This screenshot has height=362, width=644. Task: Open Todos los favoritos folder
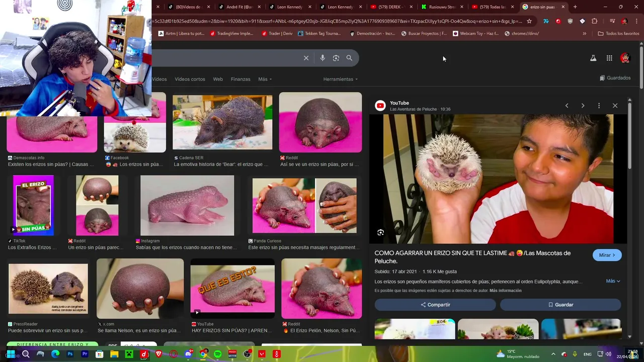(618, 34)
